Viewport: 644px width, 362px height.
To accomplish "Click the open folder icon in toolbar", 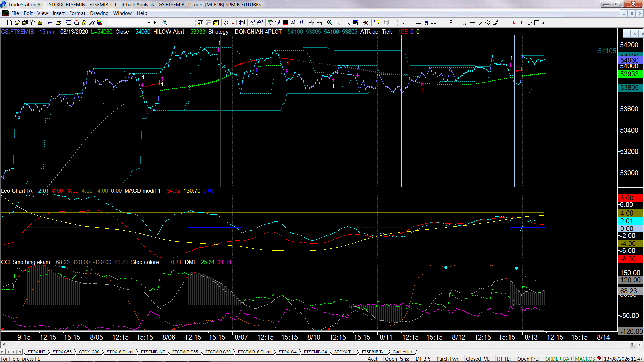I will [17, 23].
